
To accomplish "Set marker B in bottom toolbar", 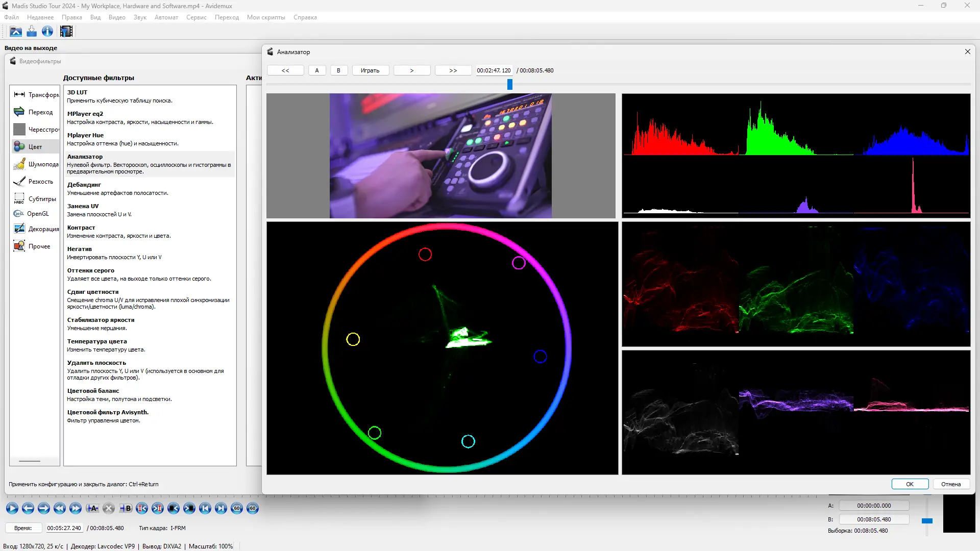I will 126,508.
